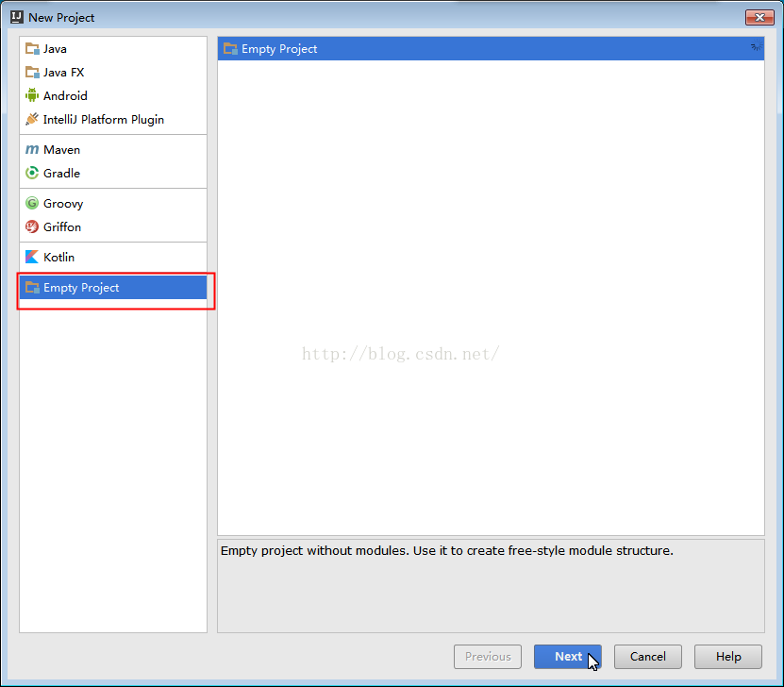The width and height of the screenshot is (784, 687).
Task: Click the Empty project description text
Action: point(447,550)
